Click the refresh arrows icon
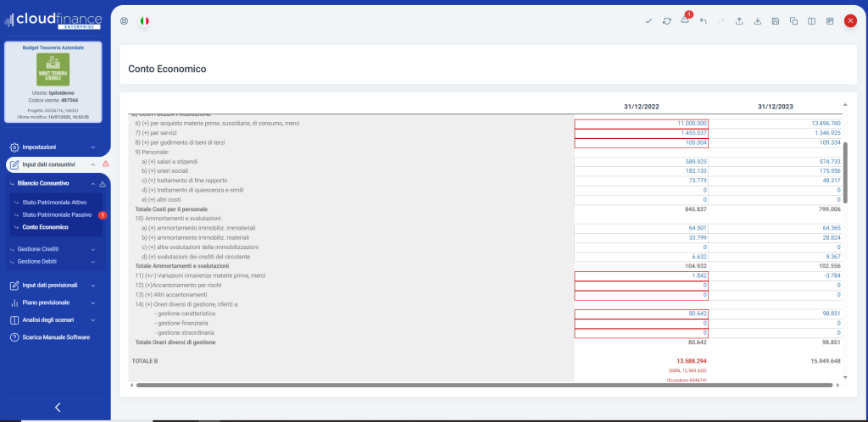The image size is (868, 422). (x=667, y=21)
